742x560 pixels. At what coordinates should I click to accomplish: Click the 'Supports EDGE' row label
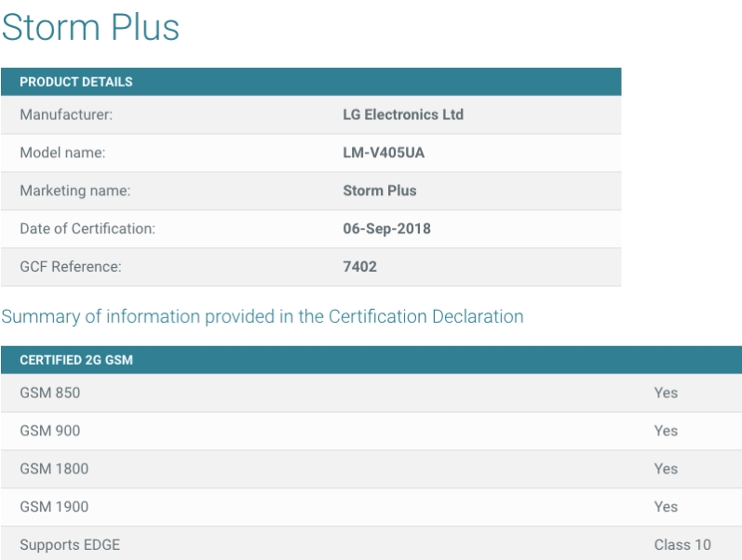pyautogui.click(x=70, y=545)
